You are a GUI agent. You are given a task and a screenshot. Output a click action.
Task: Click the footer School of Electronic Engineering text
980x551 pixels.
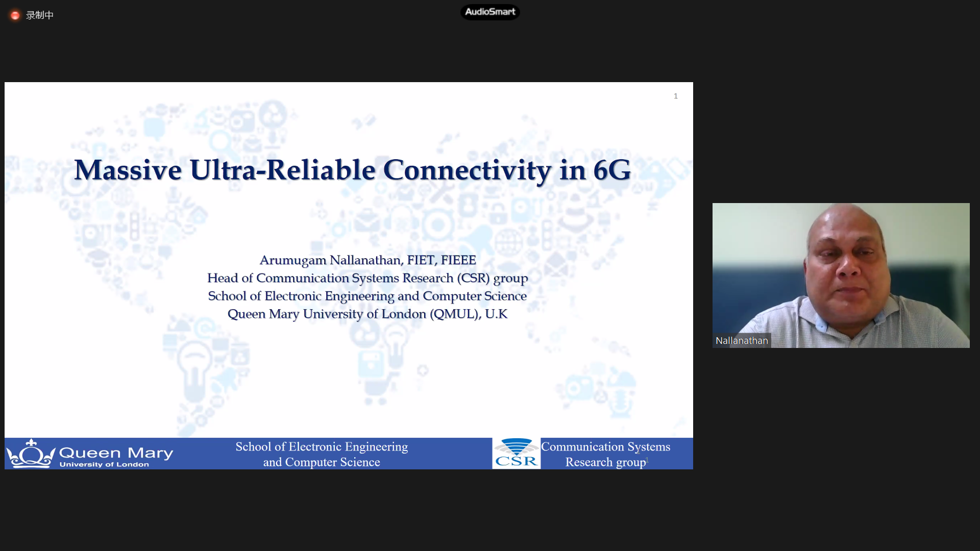pos(322,454)
